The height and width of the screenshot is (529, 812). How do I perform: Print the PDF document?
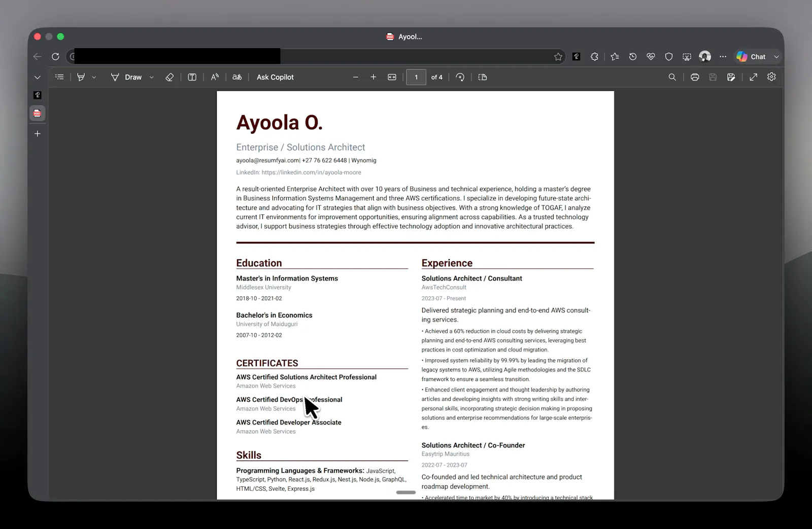[695, 77]
